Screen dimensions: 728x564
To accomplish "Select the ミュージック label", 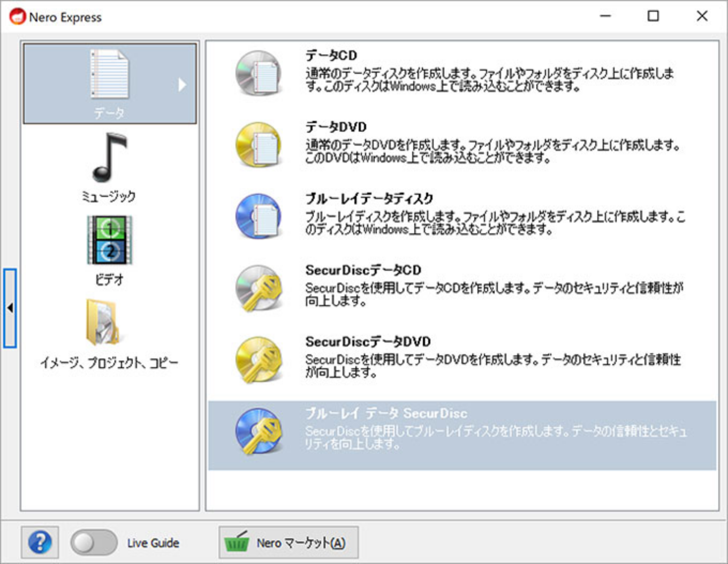I will 109,196.
